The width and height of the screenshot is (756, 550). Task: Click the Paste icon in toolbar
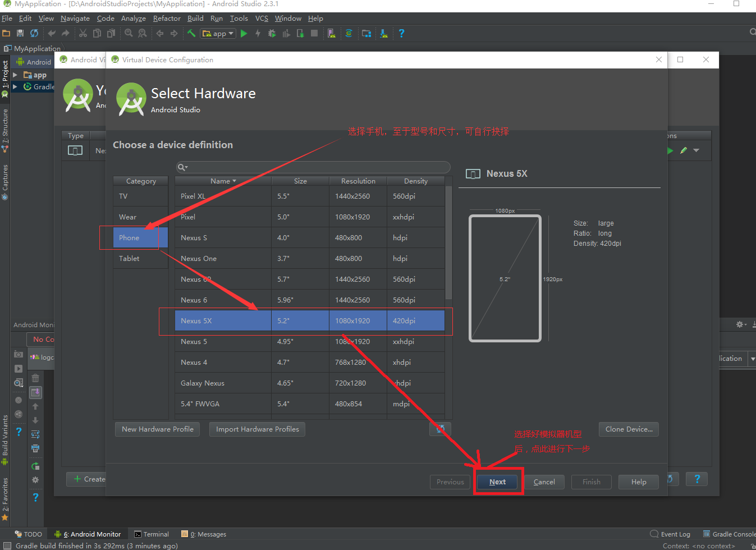pyautogui.click(x=111, y=33)
